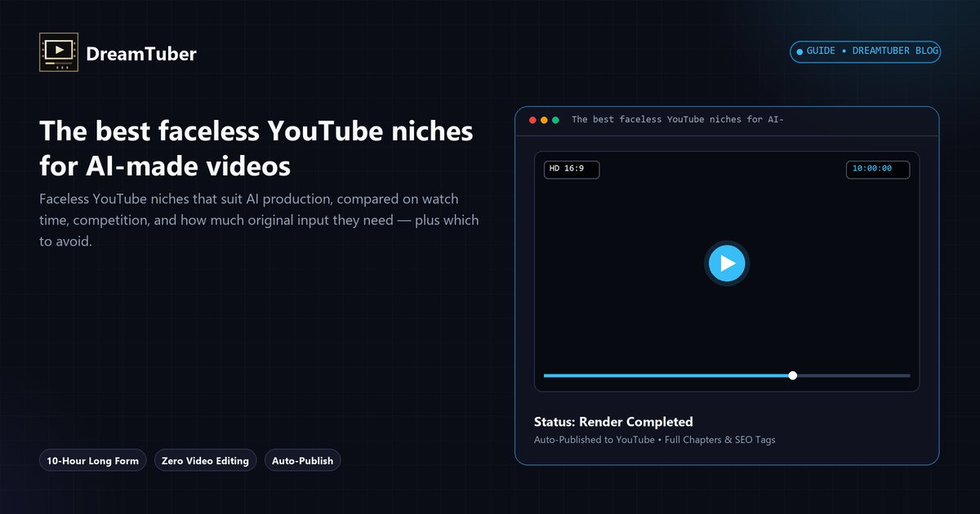Click the yellow window dot in the mock player

pyautogui.click(x=544, y=120)
